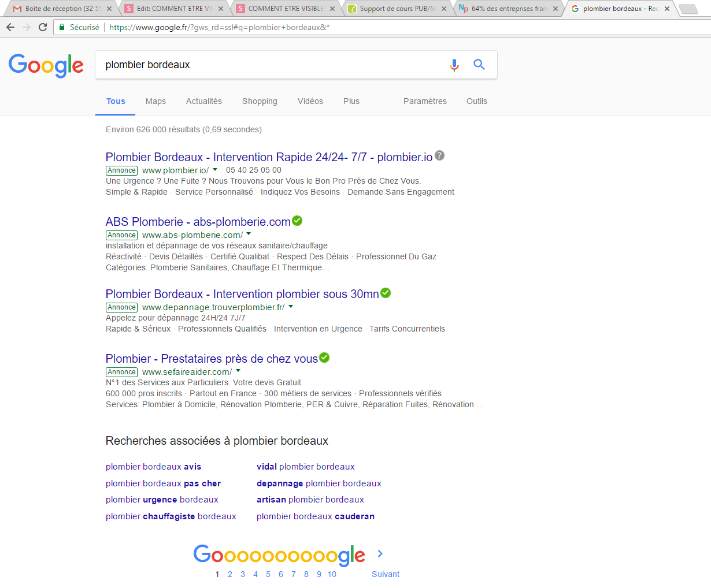Viewport: 711px width, 588px height.
Task: Click related search 'plombier bordeaux avis'
Action: pos(153,467)
